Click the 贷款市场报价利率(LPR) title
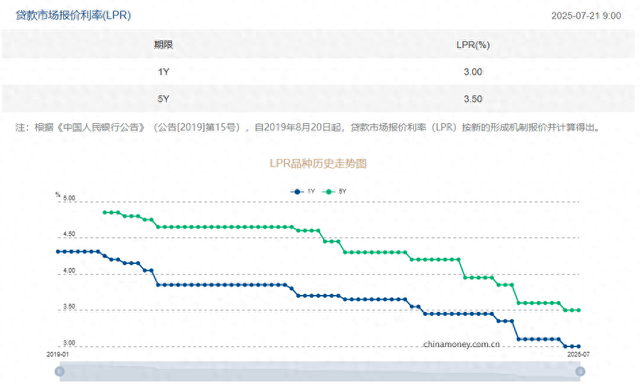640x385 pixels. point(73,16)
